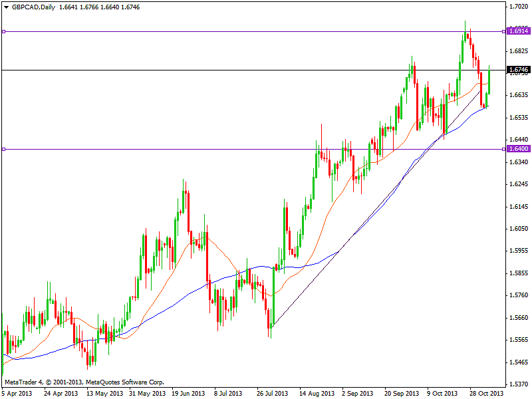Click the 1.6050 value on price axis

pyautogui.click(x=517, y=229)
